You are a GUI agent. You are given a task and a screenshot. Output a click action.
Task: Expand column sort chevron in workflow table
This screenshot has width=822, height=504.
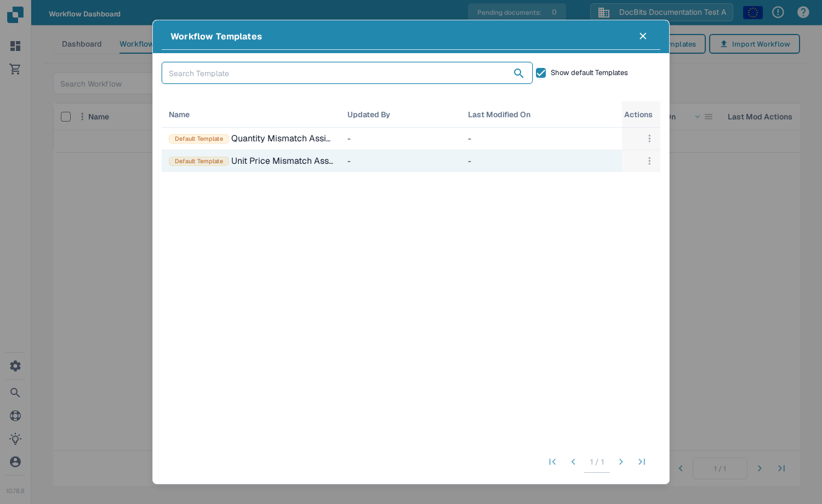pos(698,117)
